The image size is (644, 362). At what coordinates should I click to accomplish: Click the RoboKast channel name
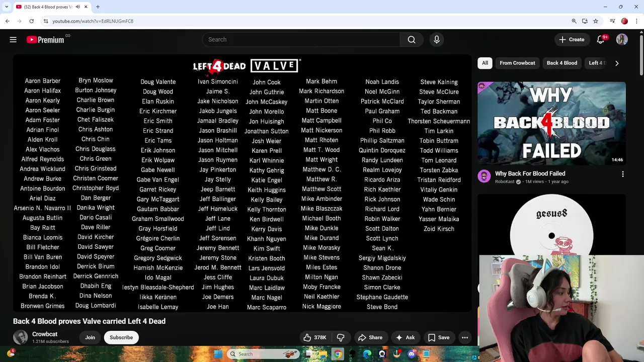505,182
